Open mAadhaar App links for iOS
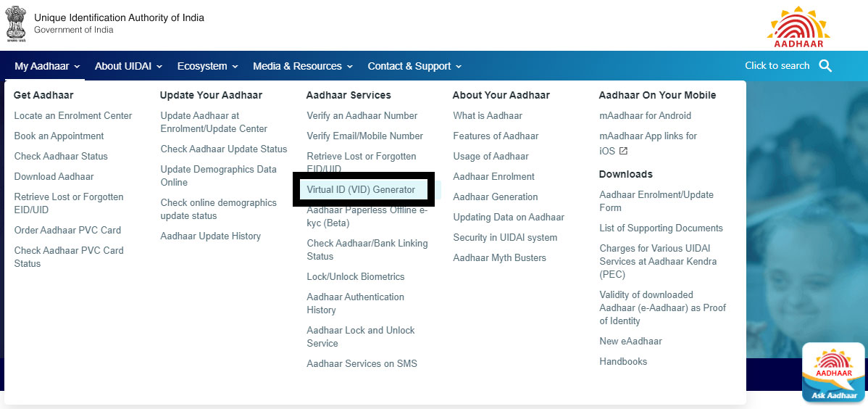This screenshot has width=868, height=409. 648,142
